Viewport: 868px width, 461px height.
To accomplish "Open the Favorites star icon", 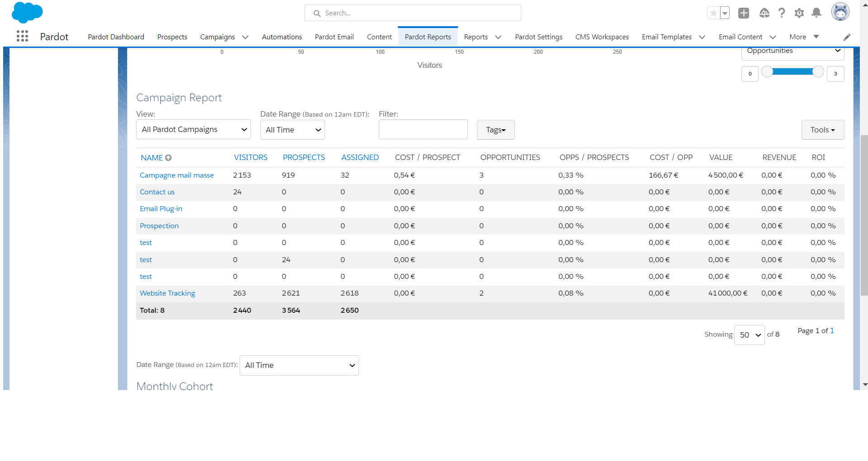I will tap(713, 13).
